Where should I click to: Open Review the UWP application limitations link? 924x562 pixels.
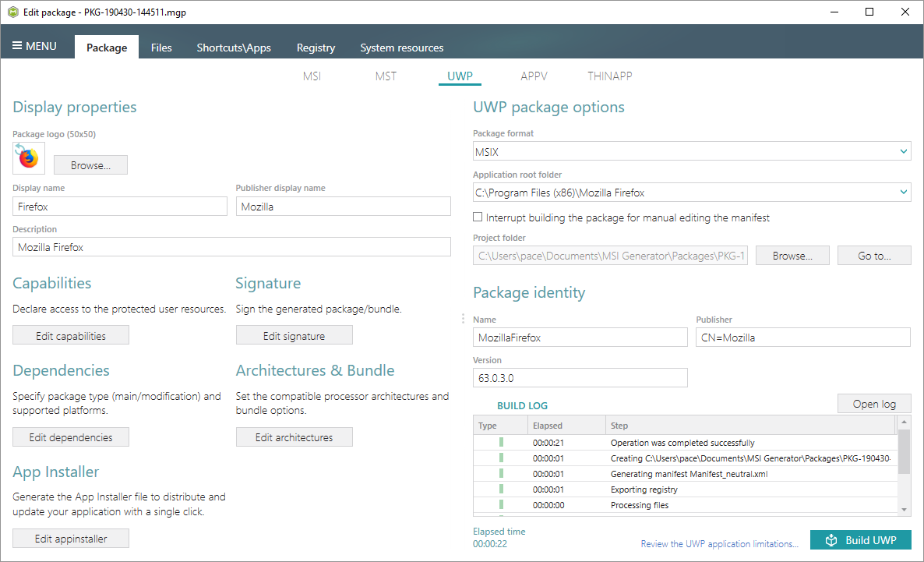click(x=720, y=544)
